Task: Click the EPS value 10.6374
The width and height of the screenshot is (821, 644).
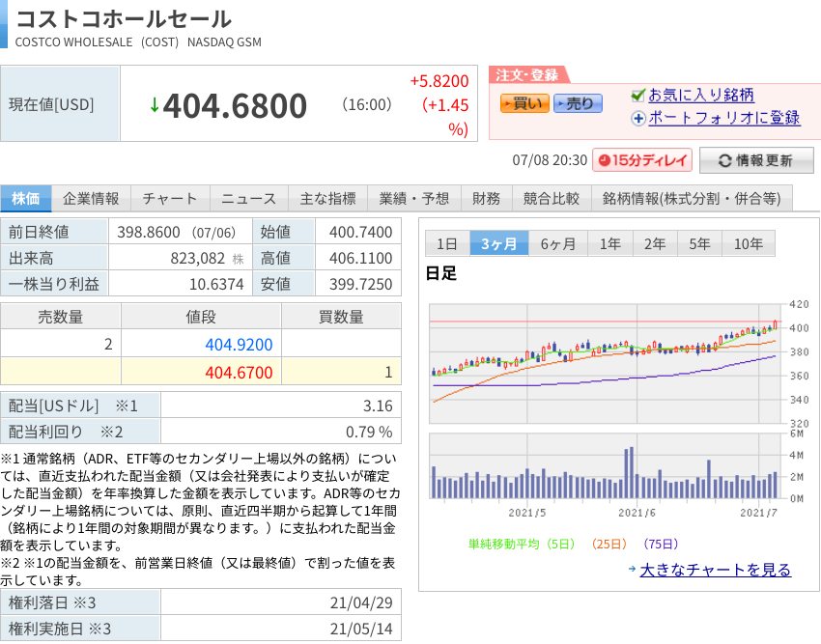Action: [216, 284]
